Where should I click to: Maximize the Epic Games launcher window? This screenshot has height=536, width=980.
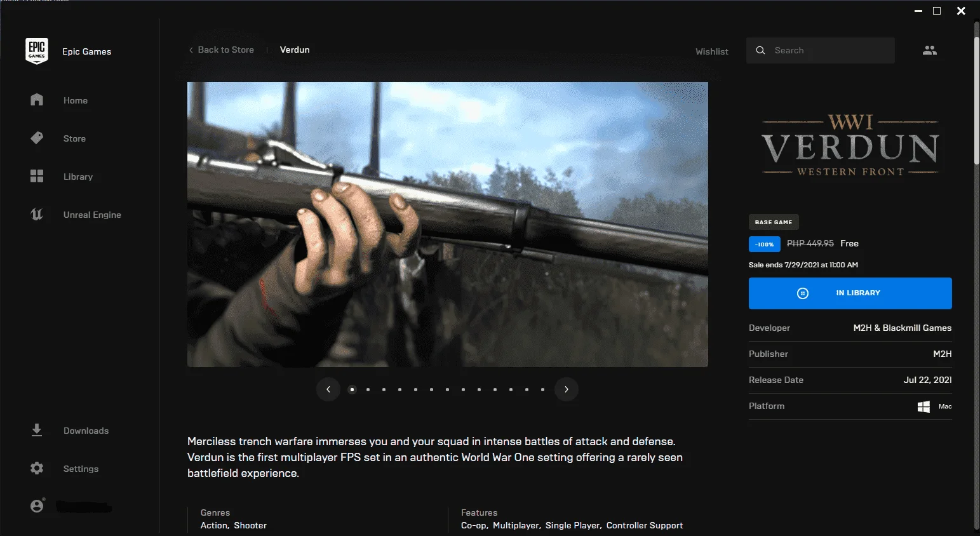click(937, 11)
